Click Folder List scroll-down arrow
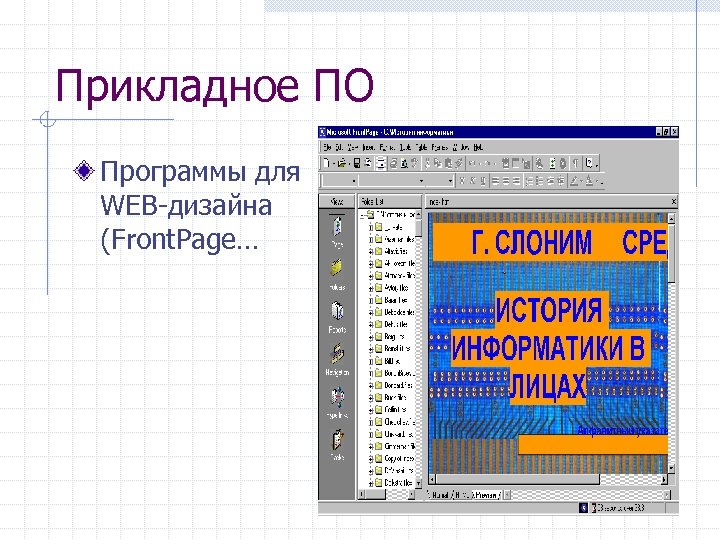Image resolution: width=720 pixels, height=540 pixels. pyautogui.click(x=418, y=483)
